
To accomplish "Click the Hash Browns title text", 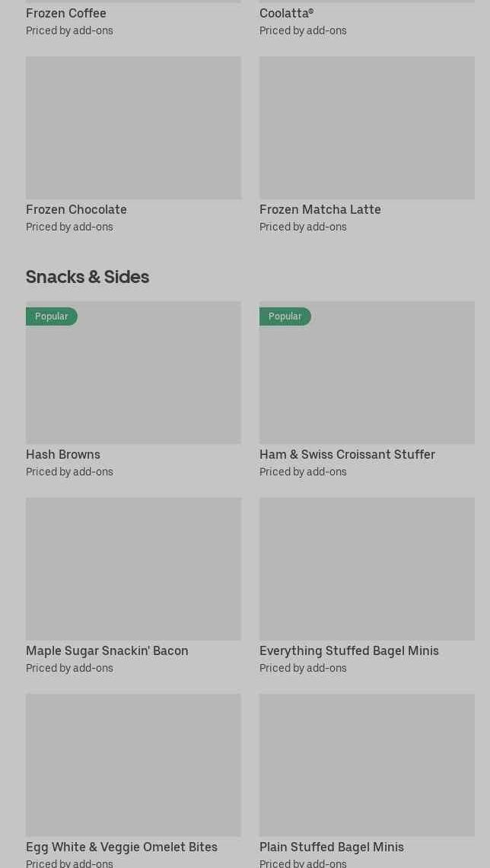I will [63, 454].
